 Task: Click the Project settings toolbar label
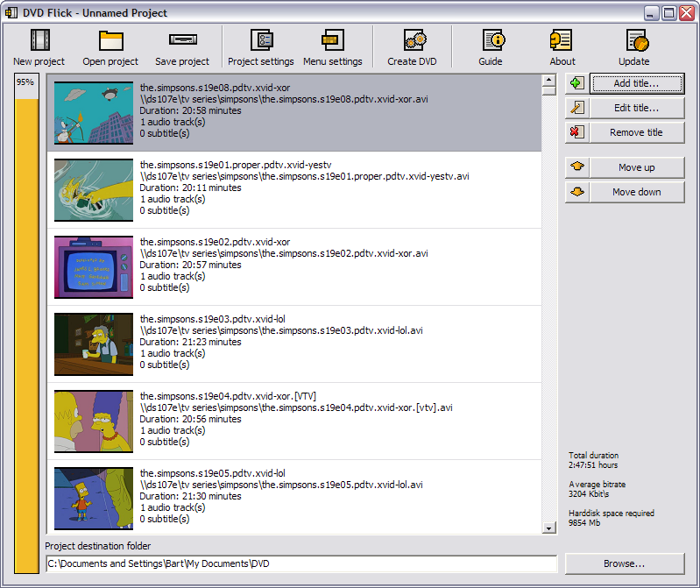point(261,61)
